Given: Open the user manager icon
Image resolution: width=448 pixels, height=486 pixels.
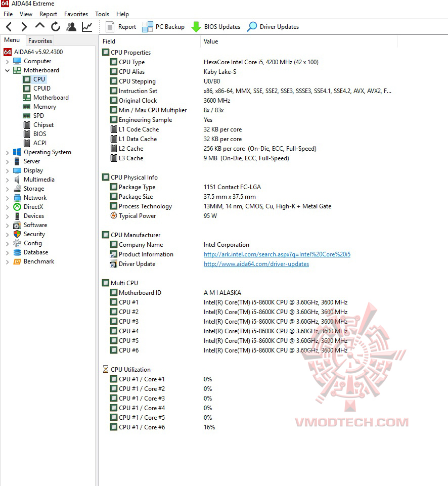Looking at the screenshot, I should pyautogui.click(x=71, y=27).
